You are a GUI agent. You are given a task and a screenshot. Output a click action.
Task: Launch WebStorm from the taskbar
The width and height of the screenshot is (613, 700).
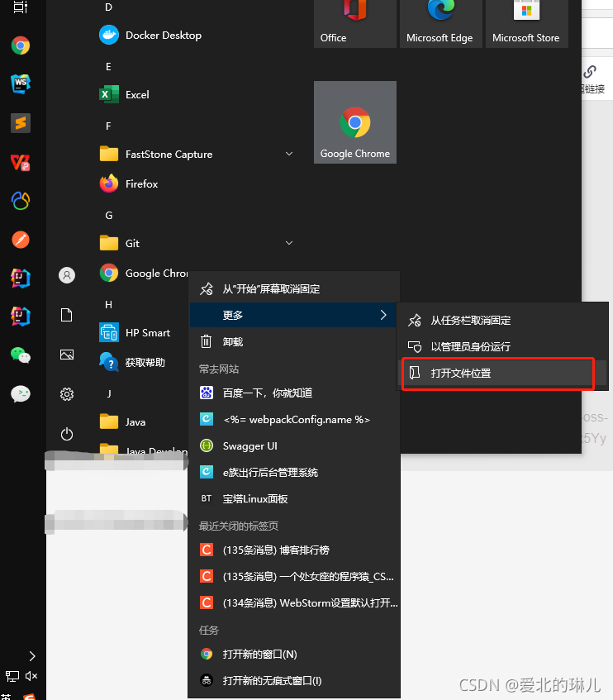[21, 83]
